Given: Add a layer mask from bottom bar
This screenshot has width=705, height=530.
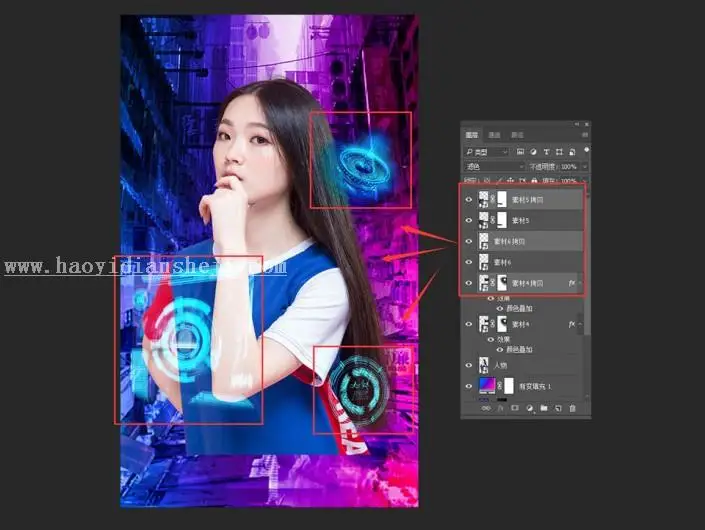Looking at the screenshot, I should [515, 408].
